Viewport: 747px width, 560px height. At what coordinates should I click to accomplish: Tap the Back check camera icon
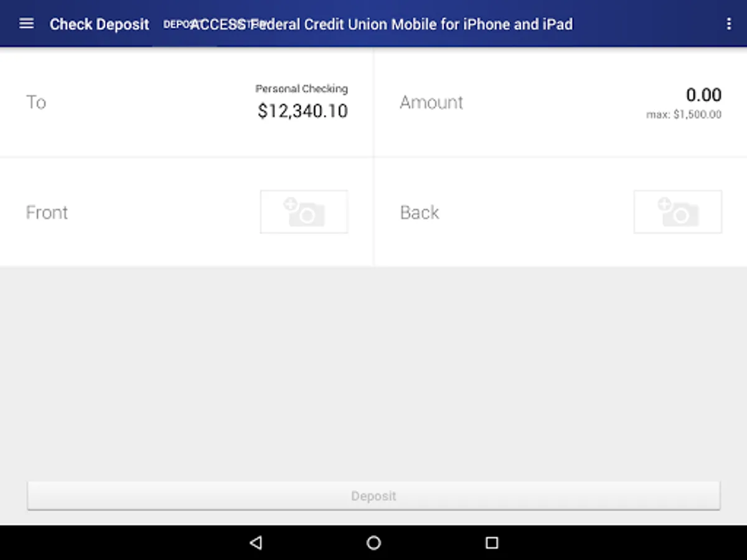pos(678,212)
